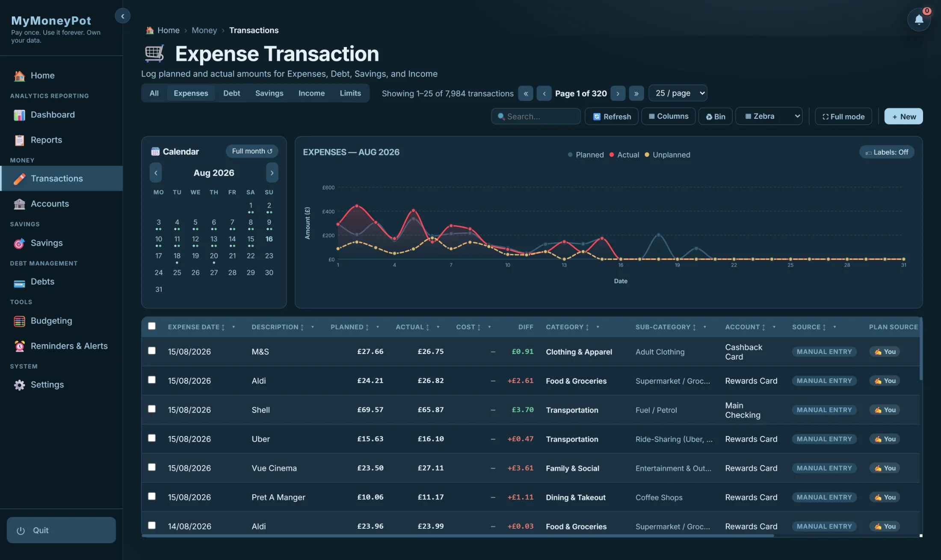Switch to the Income tab

pyautogui.click(x=311, y=93)
